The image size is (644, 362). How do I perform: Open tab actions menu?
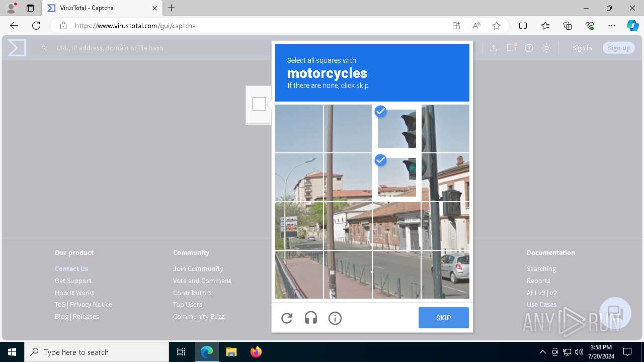(30, 8)
